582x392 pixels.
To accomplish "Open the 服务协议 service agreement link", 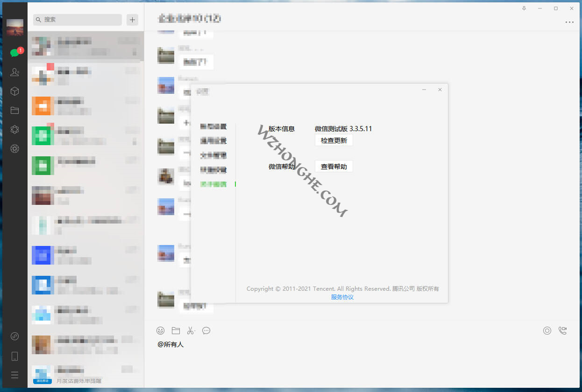I will coord(342,297).
